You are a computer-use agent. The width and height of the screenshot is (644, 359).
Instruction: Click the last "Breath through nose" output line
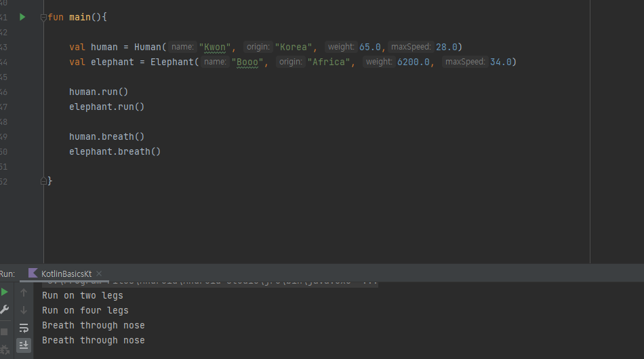tap(94, 341)
